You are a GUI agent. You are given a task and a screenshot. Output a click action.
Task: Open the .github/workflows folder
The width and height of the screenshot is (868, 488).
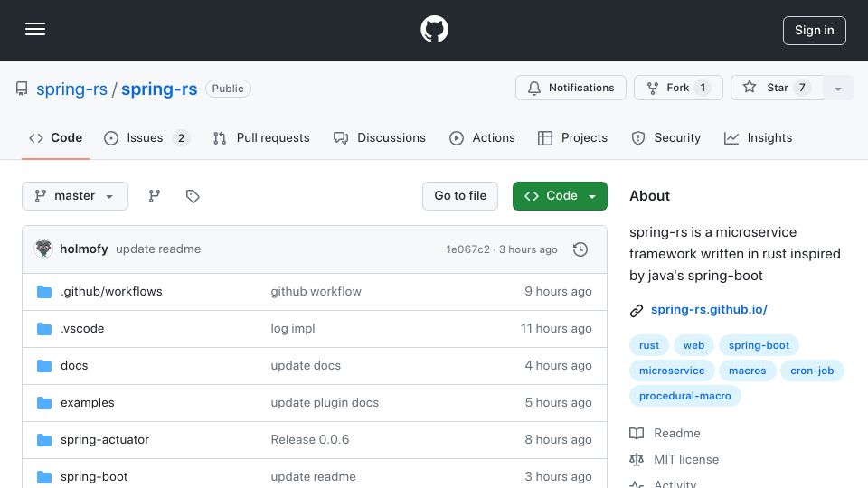click(111, 292)
